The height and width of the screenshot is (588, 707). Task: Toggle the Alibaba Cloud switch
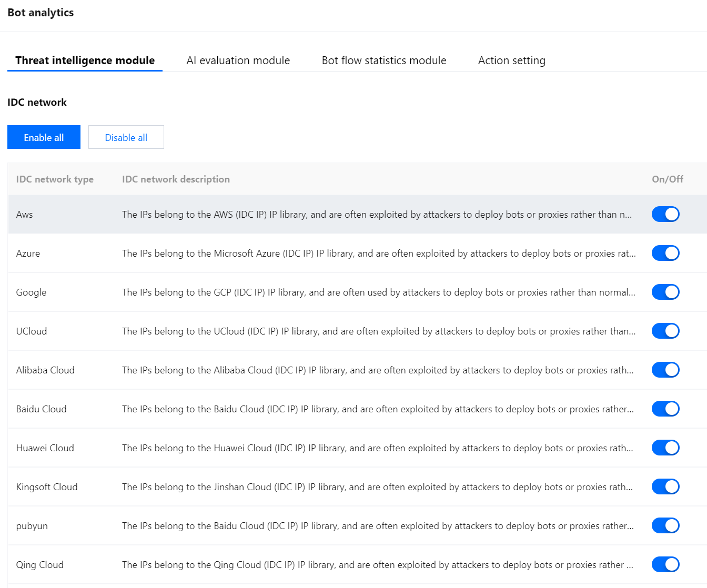pos(665,370)
